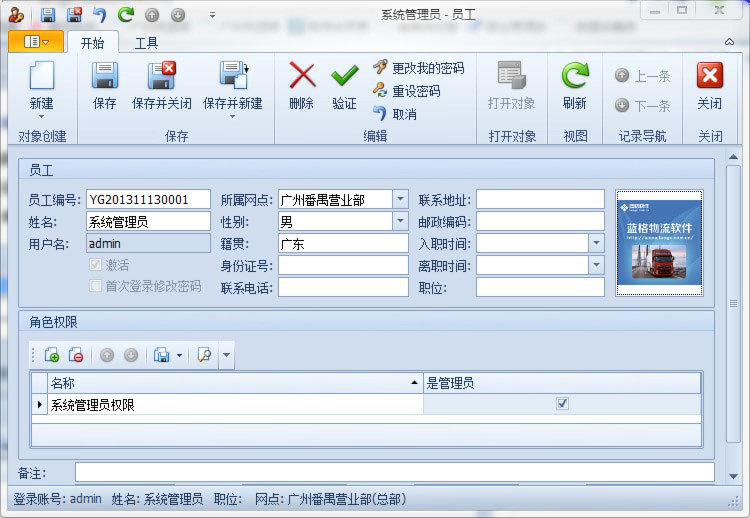
Task: Click the red 删除 (Delete) icon
Action: point(301,78)
